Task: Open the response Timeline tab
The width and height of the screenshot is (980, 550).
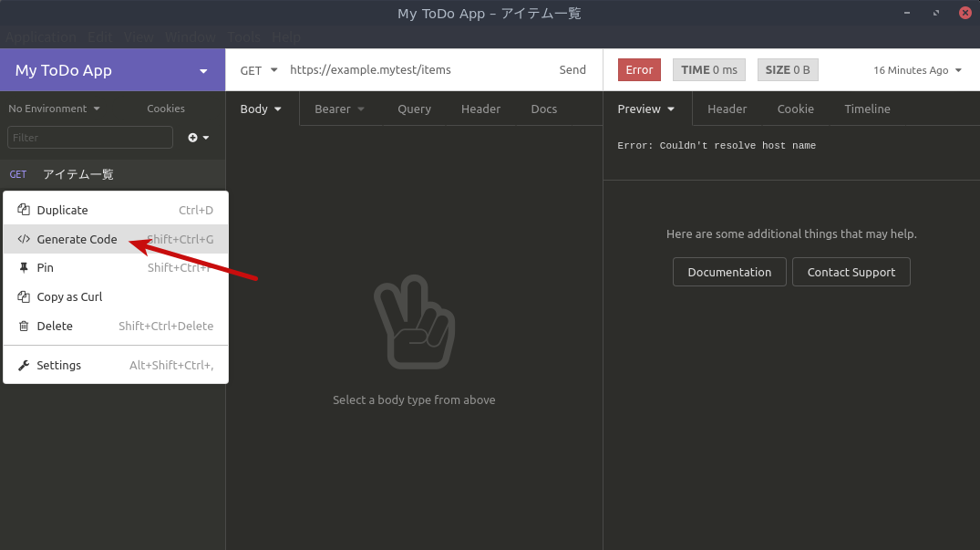Action: coord(866,109)
